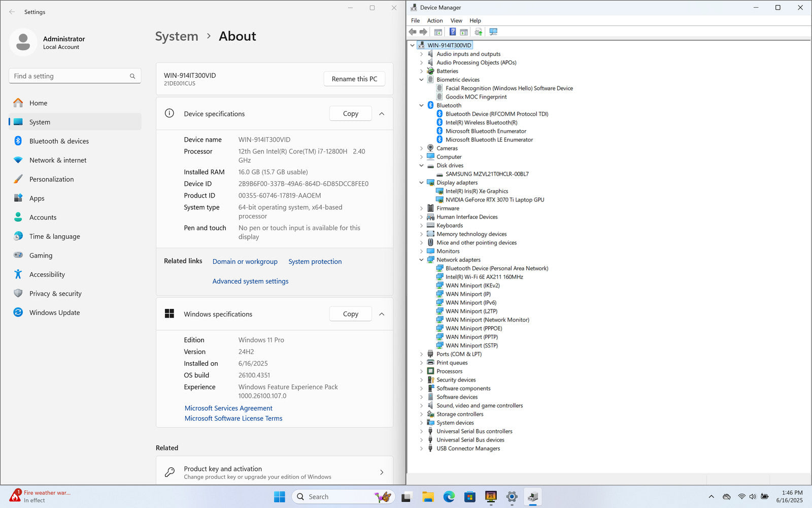Collapse the Network adapters tree node
Image resolution: width=812 pixels, height=508 pixels.
tap(421, 260)
